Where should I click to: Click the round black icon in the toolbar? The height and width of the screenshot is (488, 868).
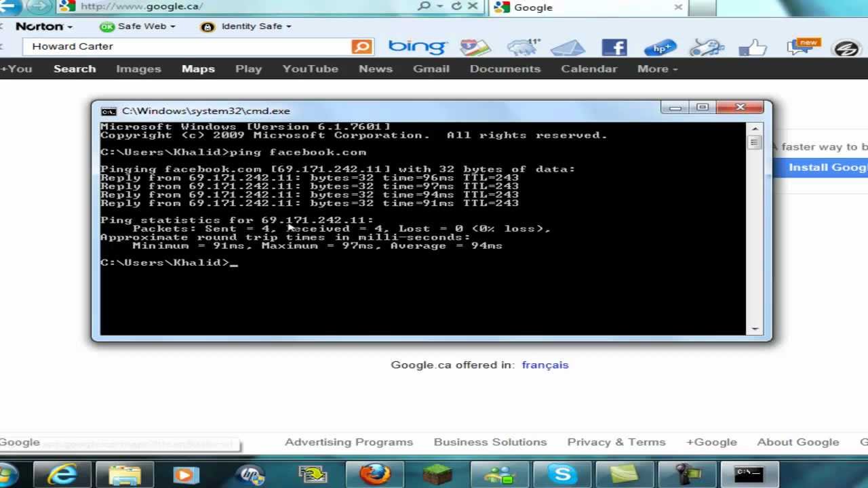846,48
